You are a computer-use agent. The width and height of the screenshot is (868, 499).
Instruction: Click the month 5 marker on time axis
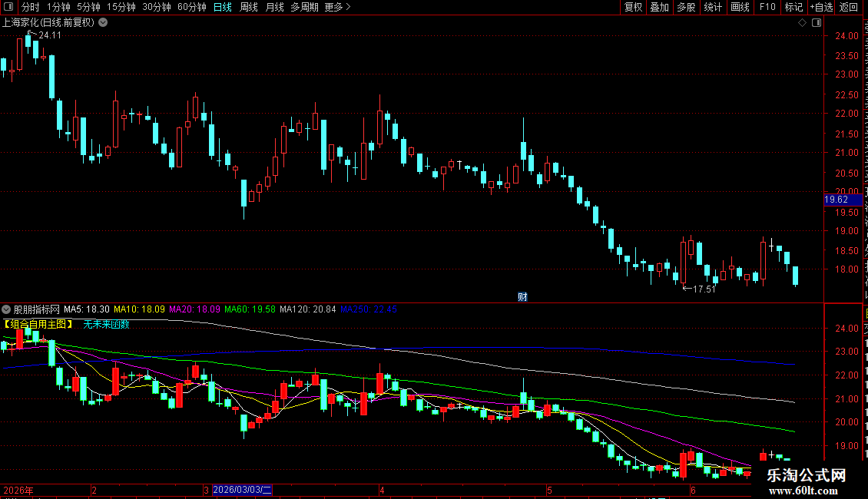tap(549, 490)
